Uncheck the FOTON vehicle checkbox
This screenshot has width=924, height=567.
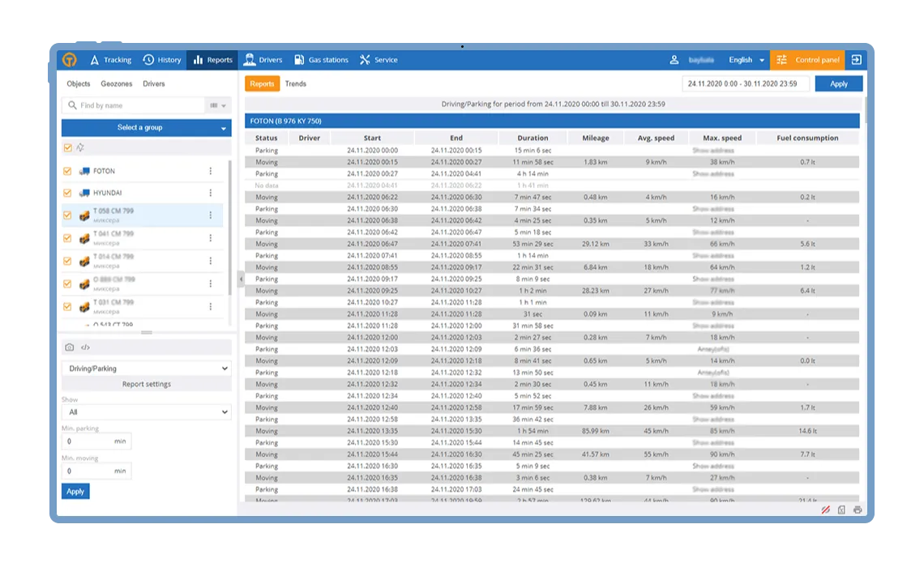(68, 171)
